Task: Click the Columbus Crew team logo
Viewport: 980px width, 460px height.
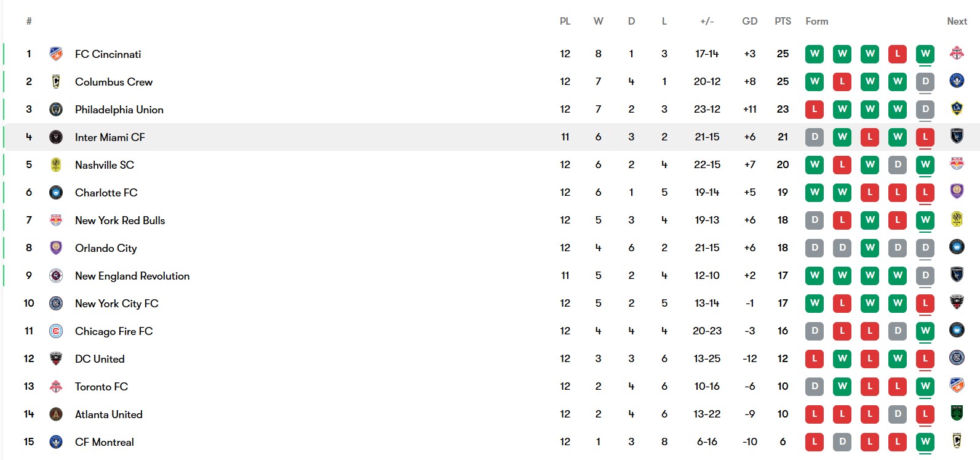Action: [x=56, y=82]
